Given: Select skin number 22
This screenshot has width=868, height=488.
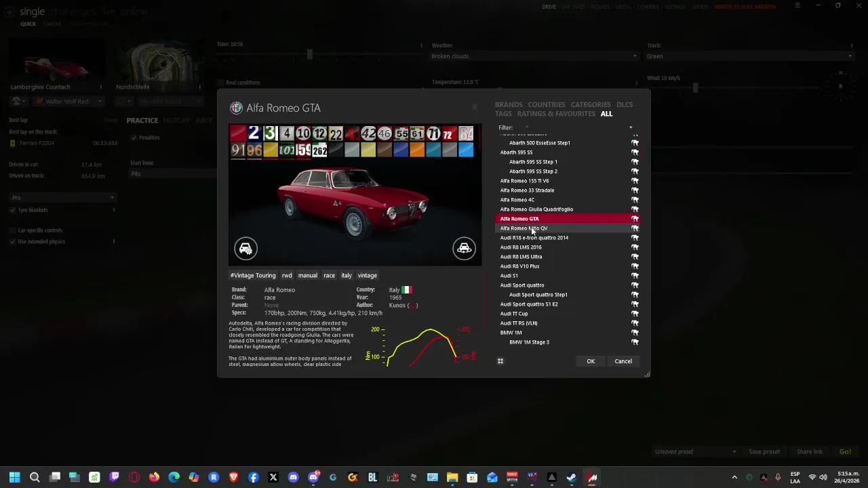Looking at the screenshot, I should pyautogui.click(x=336, y=134).
